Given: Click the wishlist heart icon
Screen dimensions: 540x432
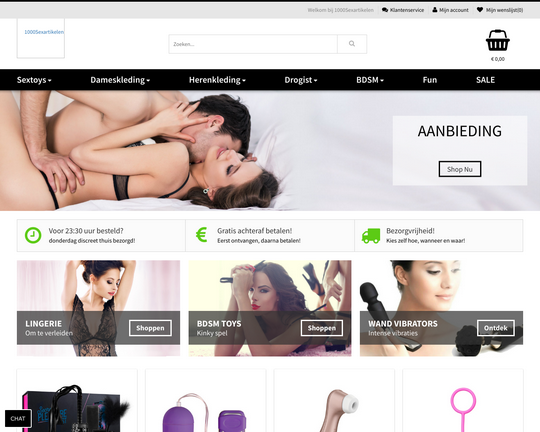Looking at the screenshot, I should point(480,10).
